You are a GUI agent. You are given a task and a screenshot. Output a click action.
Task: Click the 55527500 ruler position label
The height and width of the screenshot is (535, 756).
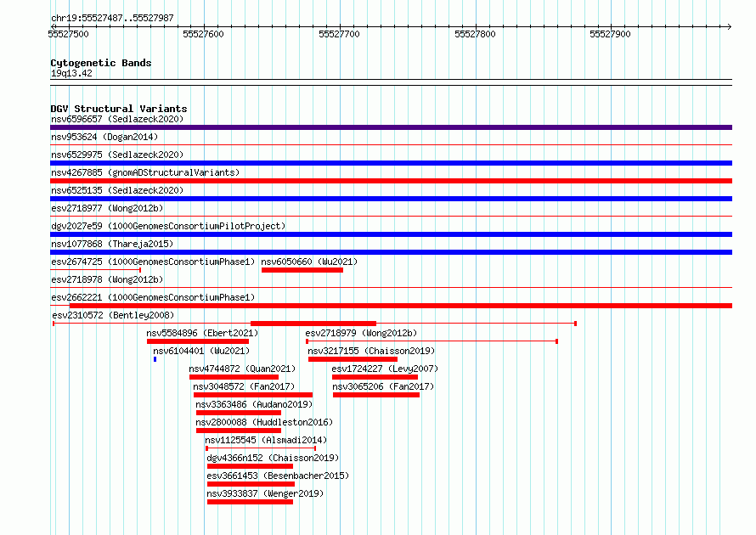68,34
